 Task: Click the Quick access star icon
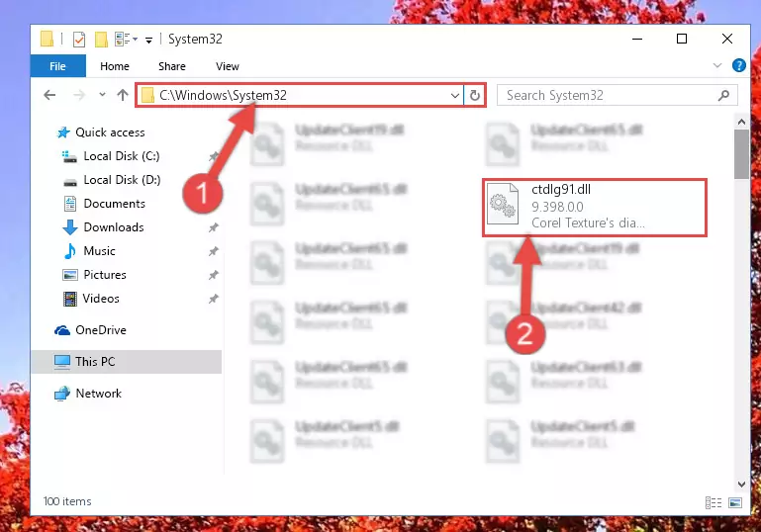pos(63,133)
